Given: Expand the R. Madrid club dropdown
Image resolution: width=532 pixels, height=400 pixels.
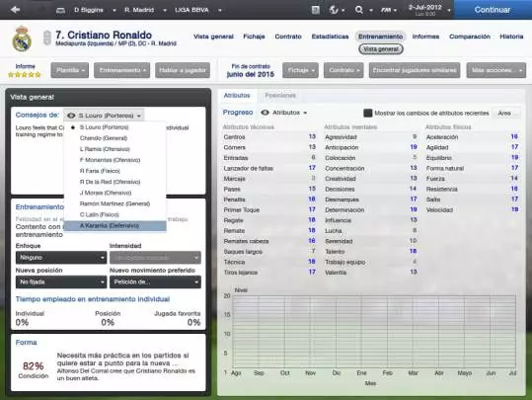Looking at the screenshot, I should tap(165, 10).
